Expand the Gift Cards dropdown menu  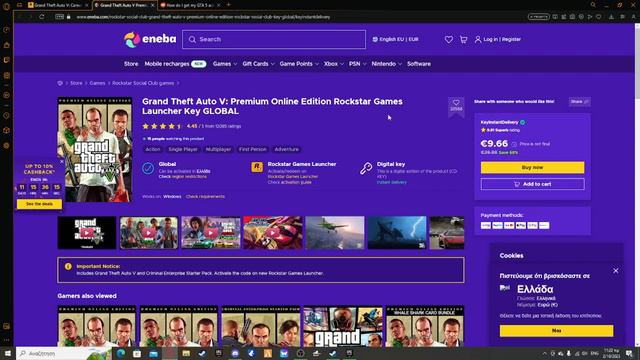258,64
